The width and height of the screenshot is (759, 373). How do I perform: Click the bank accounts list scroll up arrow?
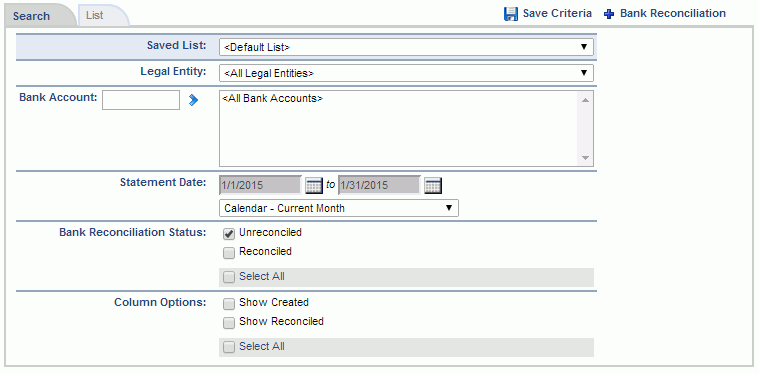(585, 100)
